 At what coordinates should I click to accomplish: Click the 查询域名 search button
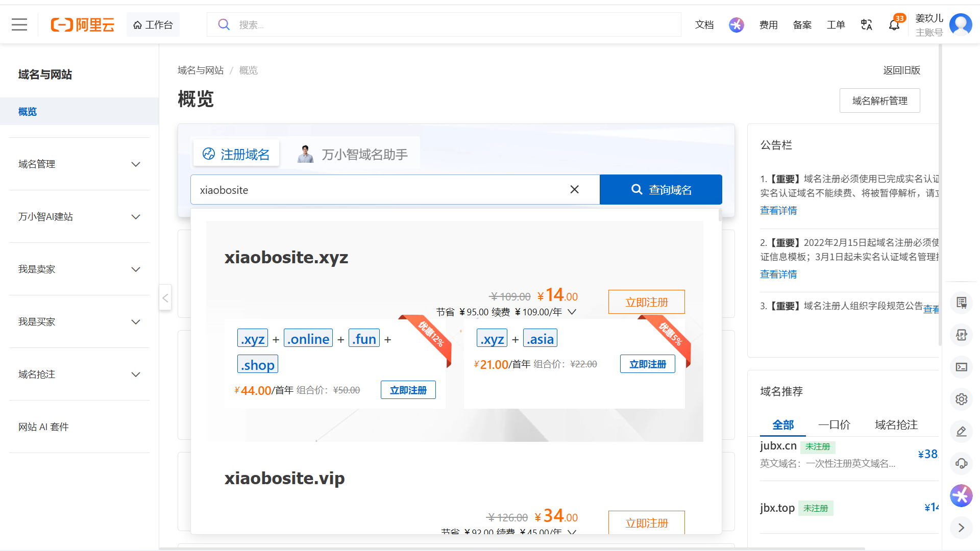(x=661, y=190)
